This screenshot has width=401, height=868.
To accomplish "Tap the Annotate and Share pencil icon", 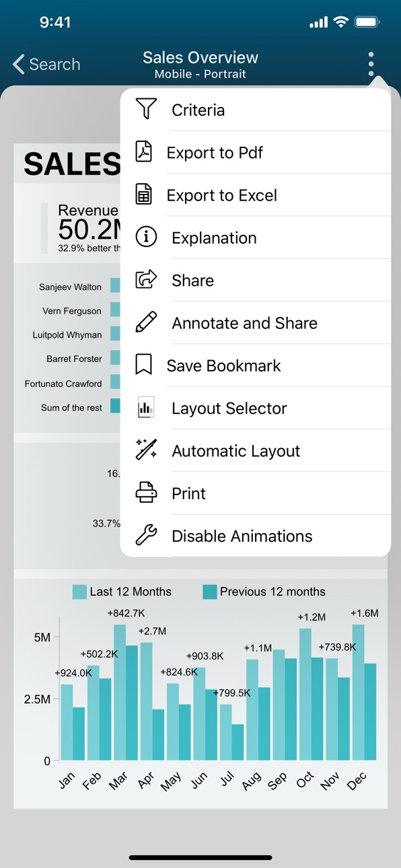I will 146,322.
